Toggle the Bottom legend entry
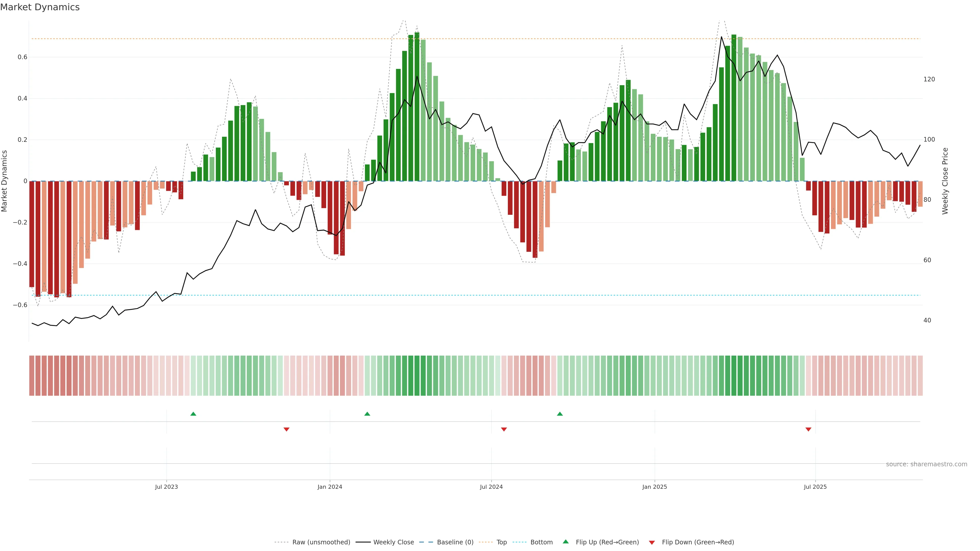Screen dimensions: 980x551 point(541,542)
